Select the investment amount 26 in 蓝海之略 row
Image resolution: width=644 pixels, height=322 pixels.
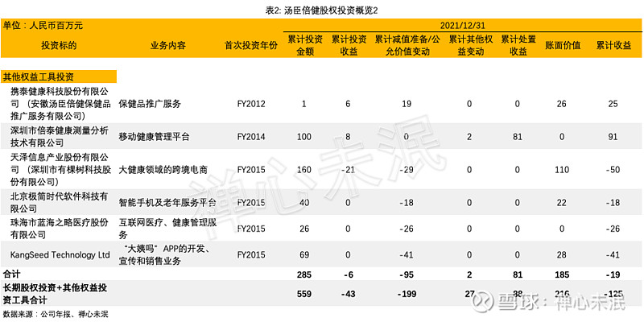click(x=304, y=229)
